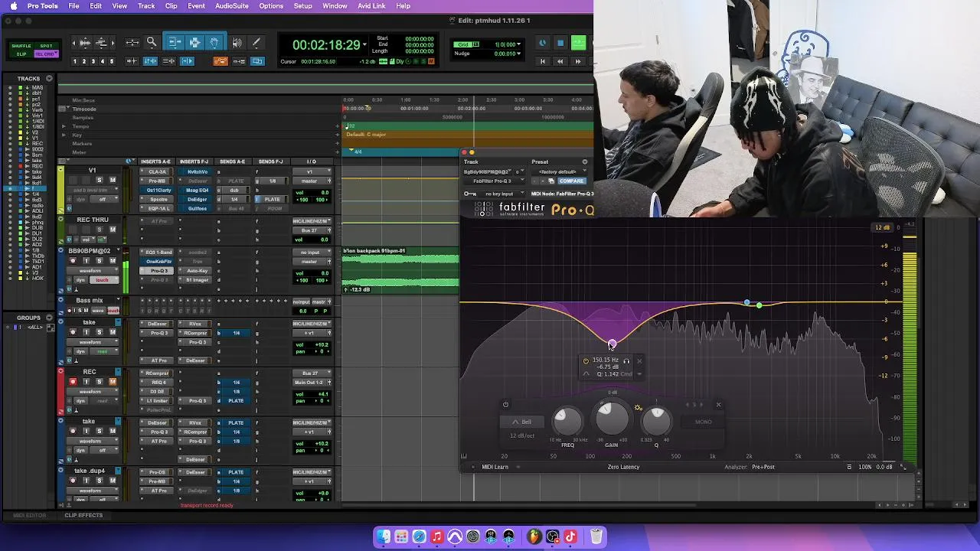Open the Music app in the Dock
This screenshot has height=551, width=980.
pos(436,536)
